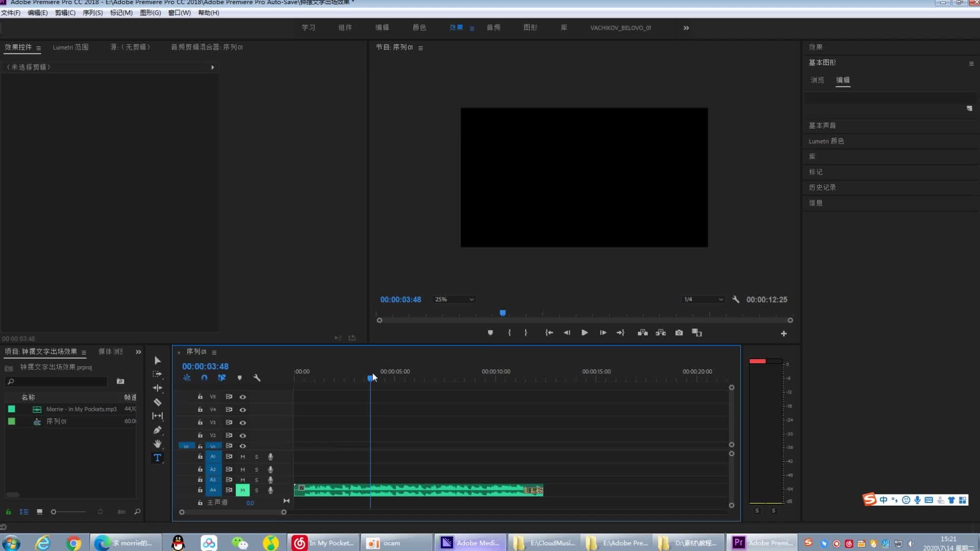Click the Lift edit button in program monitor

coord(642,332)
